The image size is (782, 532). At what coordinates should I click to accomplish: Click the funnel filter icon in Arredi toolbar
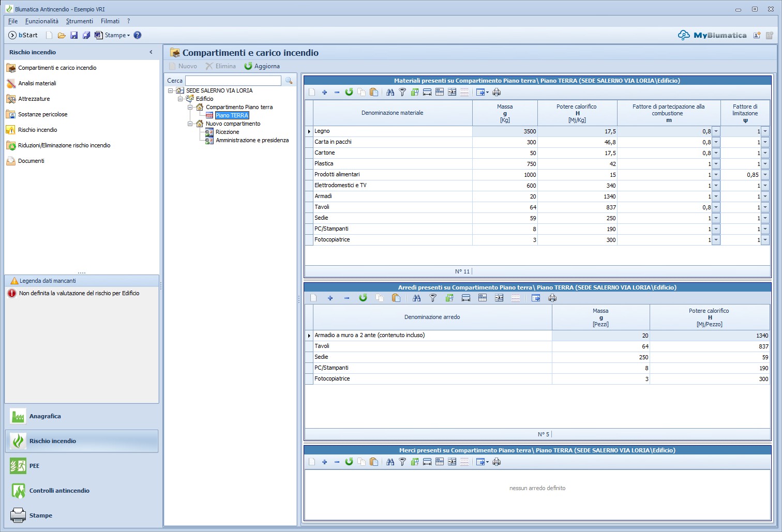point(433,298)
